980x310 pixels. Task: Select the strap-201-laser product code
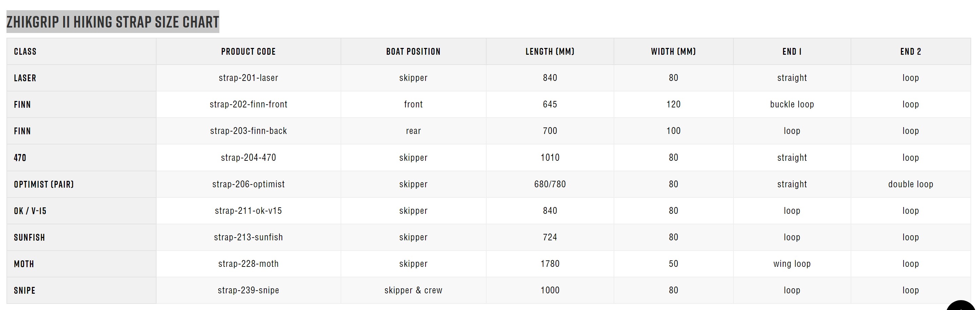249,78
